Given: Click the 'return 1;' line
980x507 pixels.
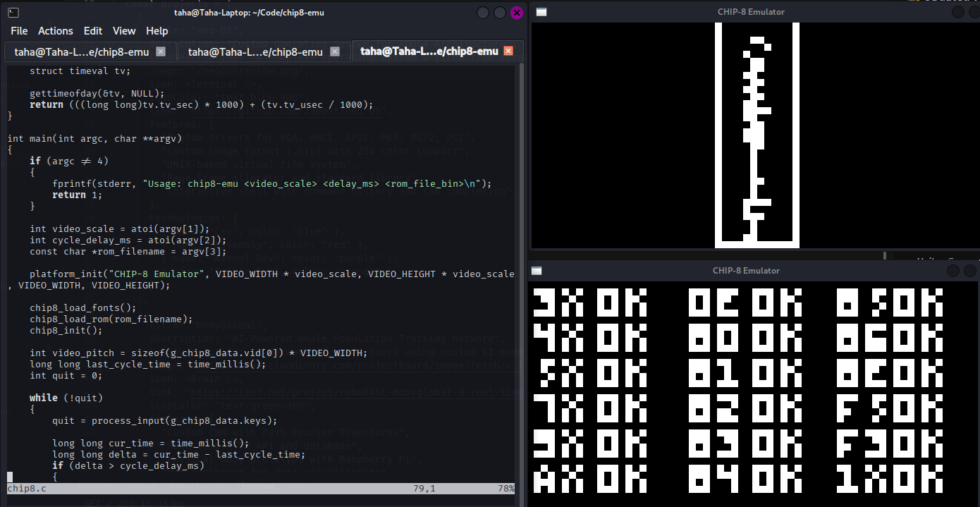Looking at the screenshot, I should [78, 195].
